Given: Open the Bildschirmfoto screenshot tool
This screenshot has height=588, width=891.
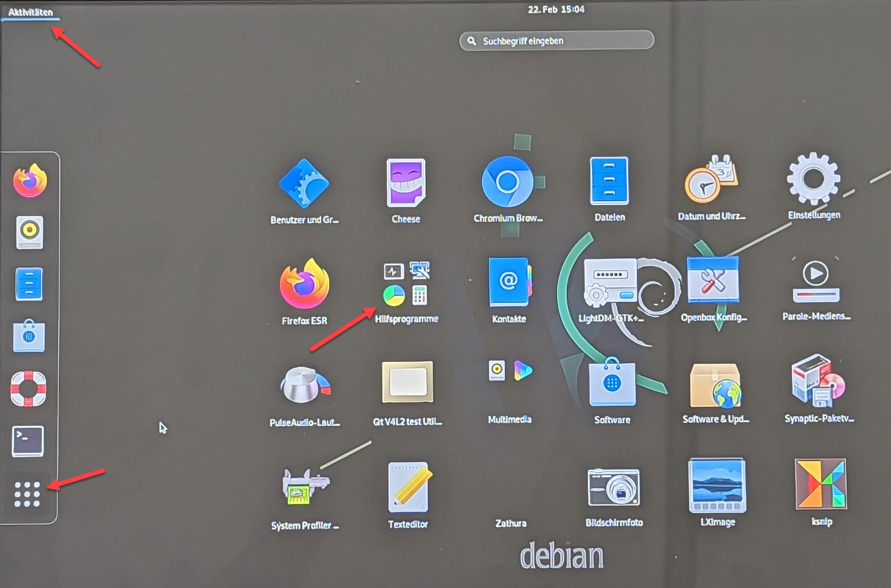Looking at the screenshot, I should (614, 497).
